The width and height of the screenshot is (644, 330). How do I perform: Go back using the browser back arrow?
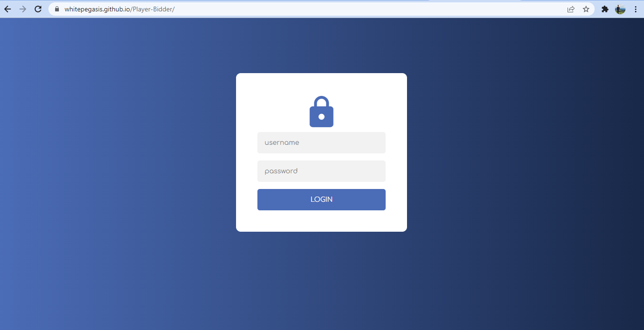pyautogui.click(x=8, y=9)
